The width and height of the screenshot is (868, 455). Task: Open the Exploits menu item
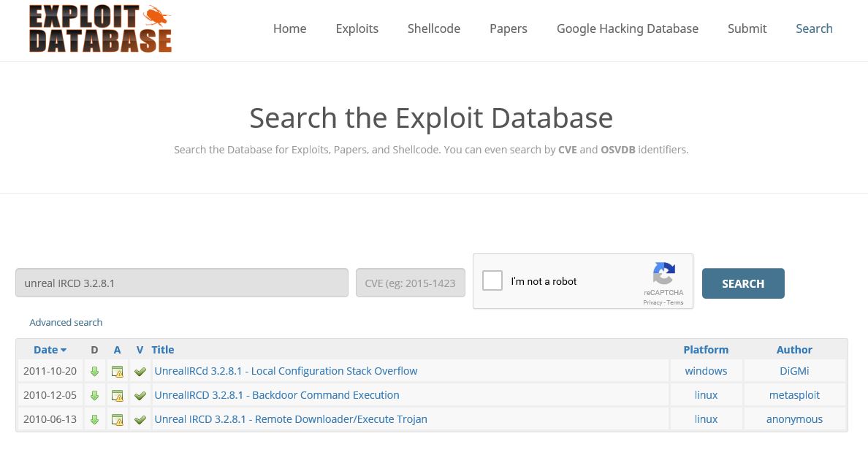pos(357,28)
